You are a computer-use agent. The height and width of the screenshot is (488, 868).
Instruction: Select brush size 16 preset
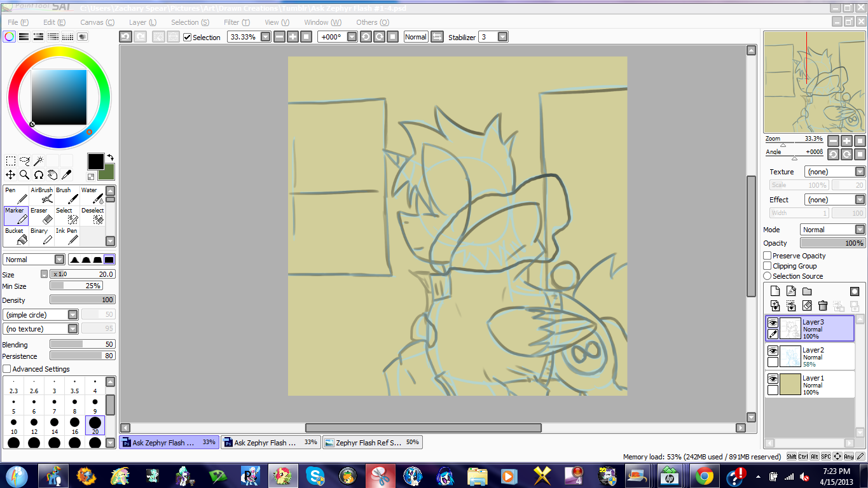pyautogui.click(x=74, y=426)
